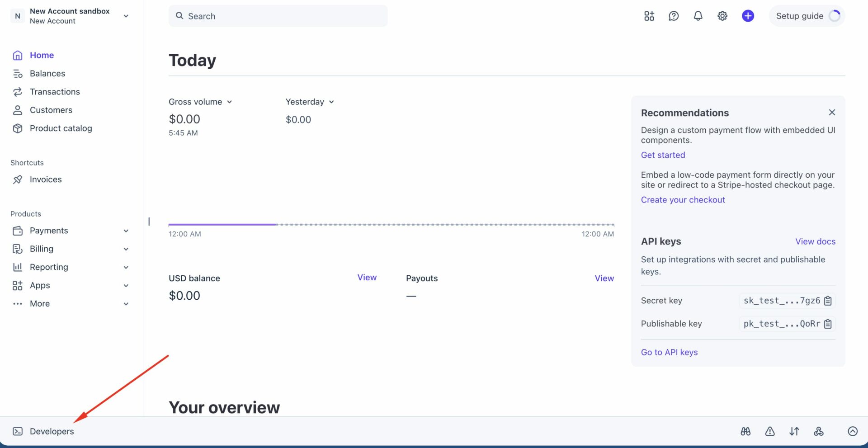Click the "USD balance" label

[194, 278]
